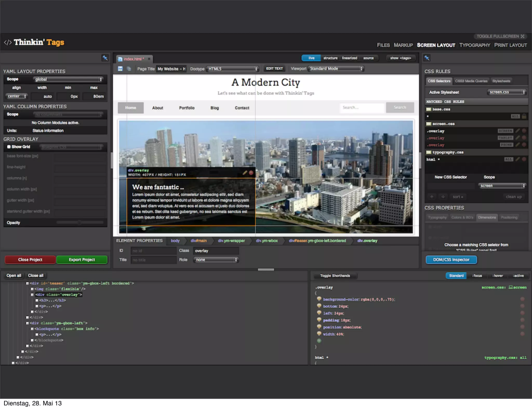Viewport: 532px width, 409px height.
Task: Click lightbulb icon beside background-color property
Action: (x=319, y=299)
